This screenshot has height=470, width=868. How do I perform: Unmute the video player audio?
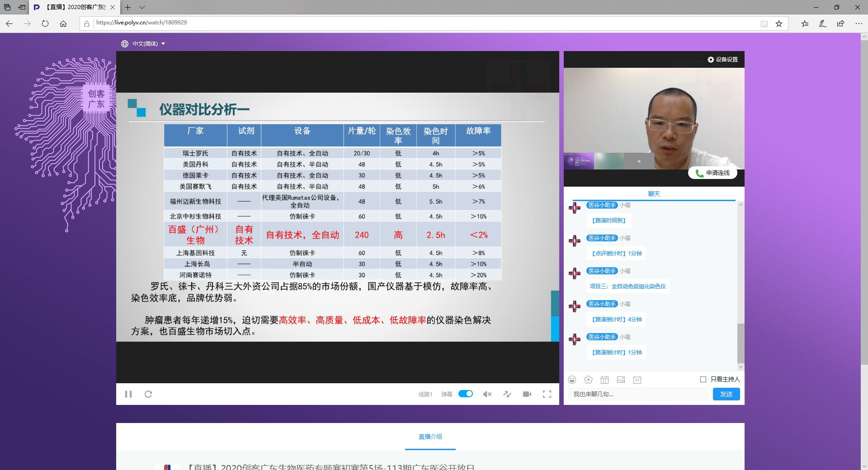pyautogui.click(x=487, y=394)
